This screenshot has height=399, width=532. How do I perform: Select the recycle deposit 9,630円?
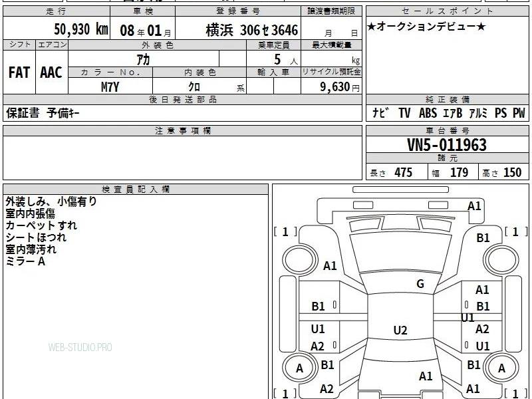[340, 87]
